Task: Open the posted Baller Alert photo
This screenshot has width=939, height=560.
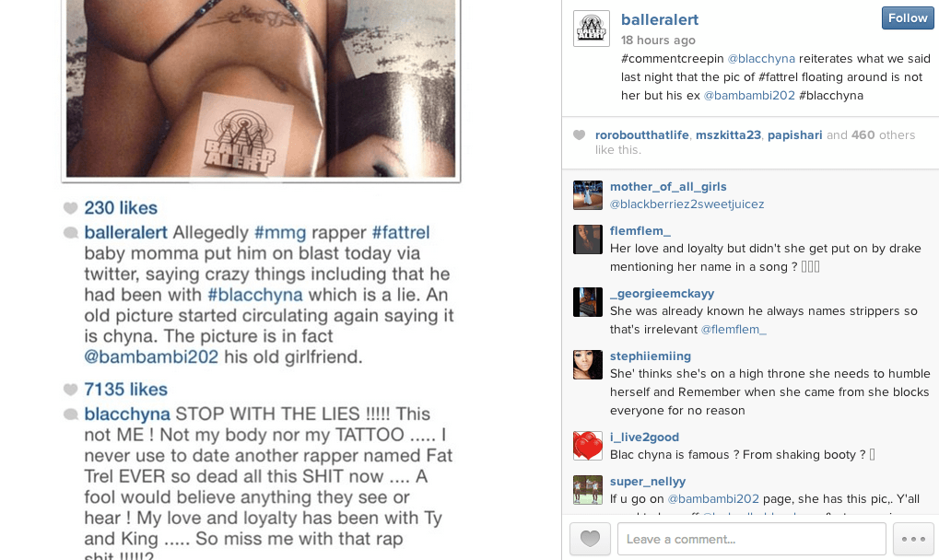Action: [261, 89]
